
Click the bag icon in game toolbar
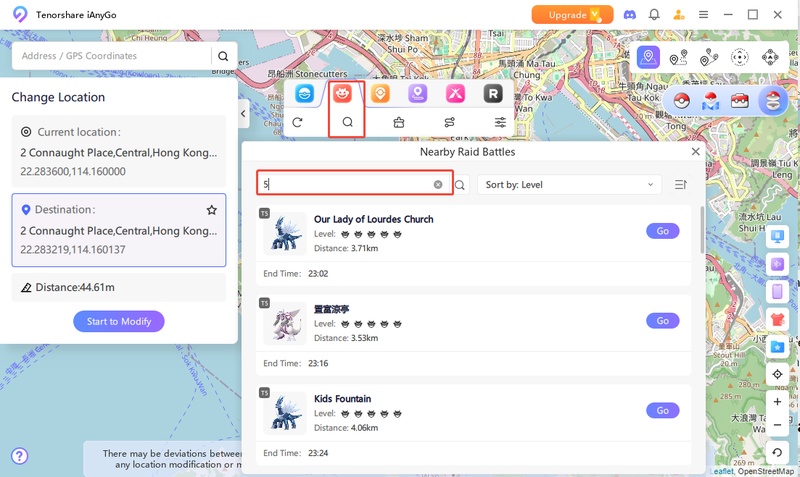pos(399,122)
